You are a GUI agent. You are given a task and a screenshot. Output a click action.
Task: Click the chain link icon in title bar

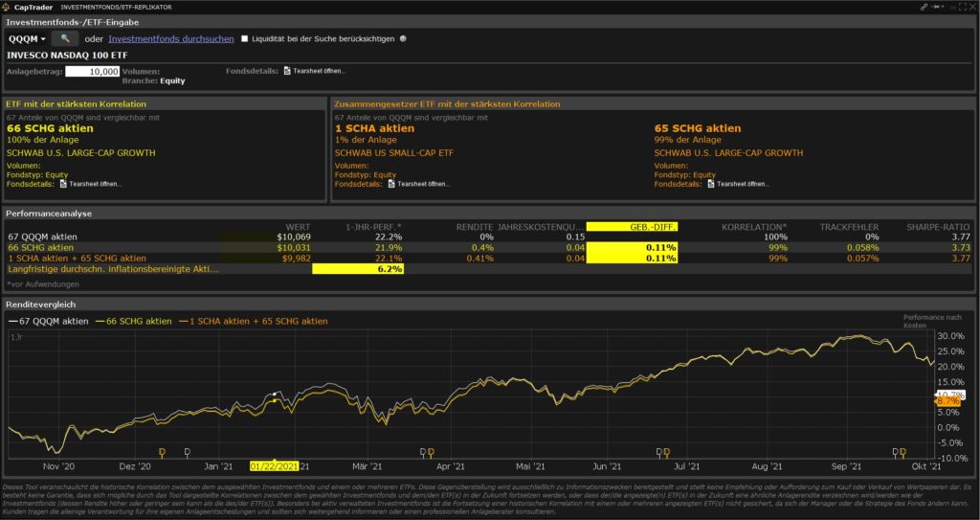[924, 7]
